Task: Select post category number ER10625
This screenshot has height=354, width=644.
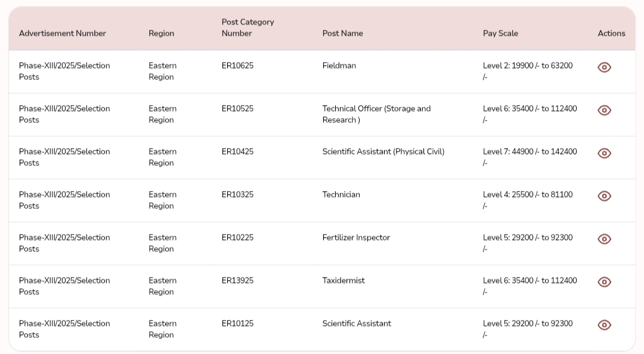Action: (237, 66)
